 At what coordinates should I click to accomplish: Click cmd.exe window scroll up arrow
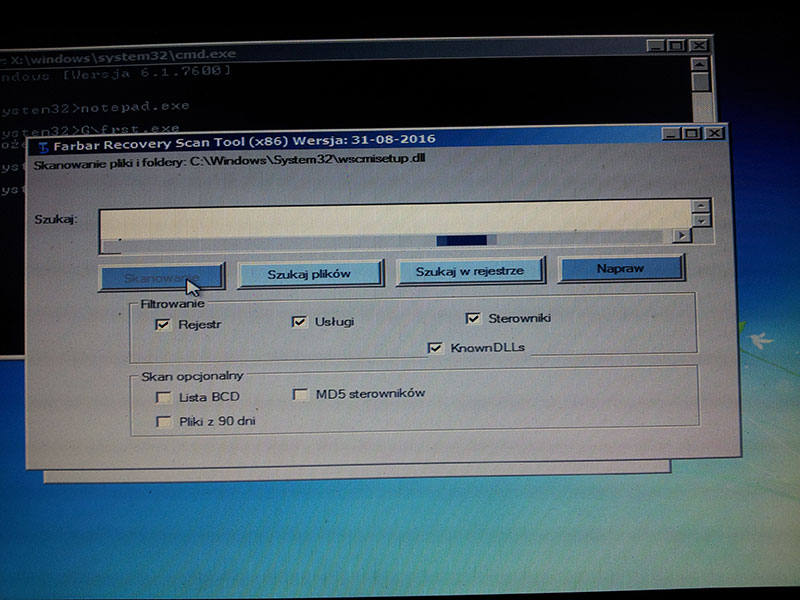(x=699, y=64)
